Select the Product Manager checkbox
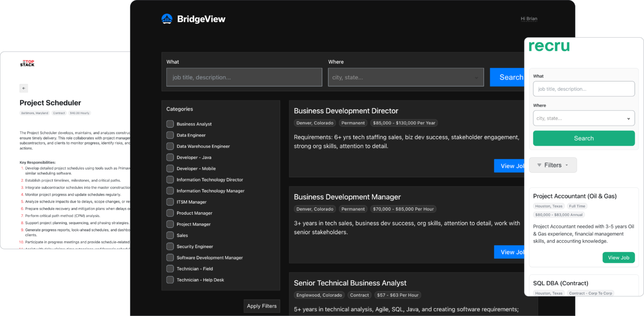Screen dimensions: 644x316 170,213
